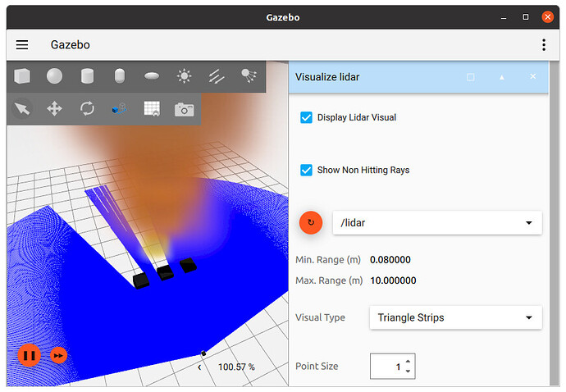Image resolution: width=566 pixels, height=392 pixels.
Task: Minimize the Gazebo window
Action: coord(504,17)
